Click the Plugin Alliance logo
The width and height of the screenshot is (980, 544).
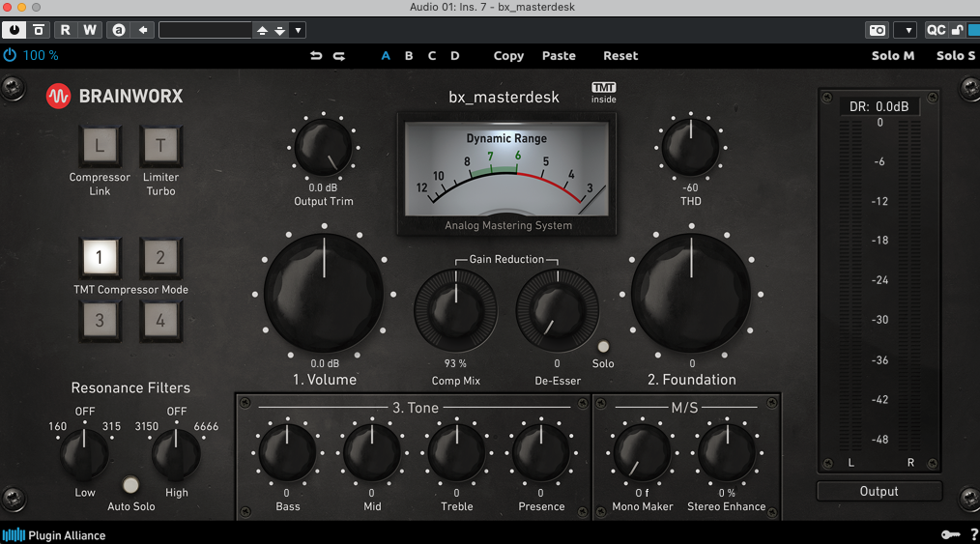coord(54,535)
